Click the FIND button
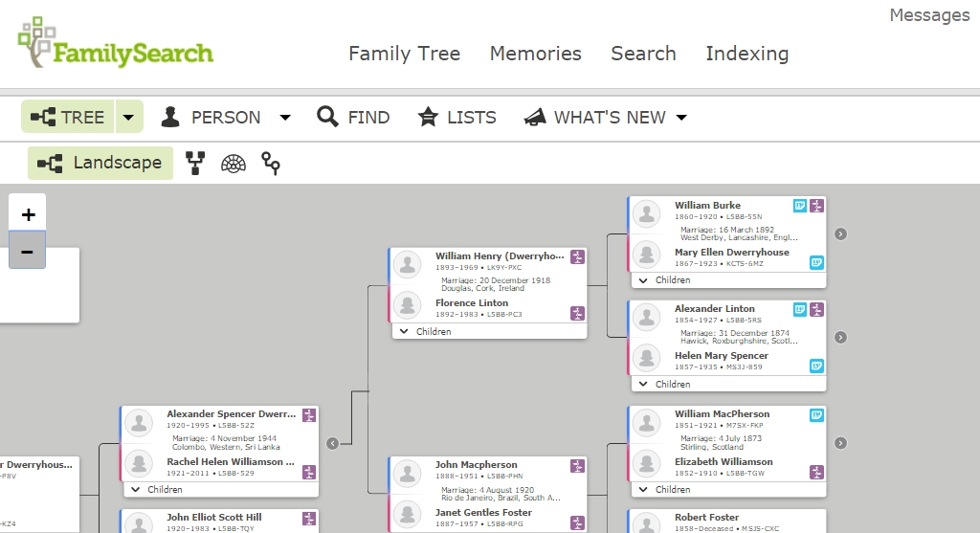Viewport: 980px width, 533px height. point(354,118)
